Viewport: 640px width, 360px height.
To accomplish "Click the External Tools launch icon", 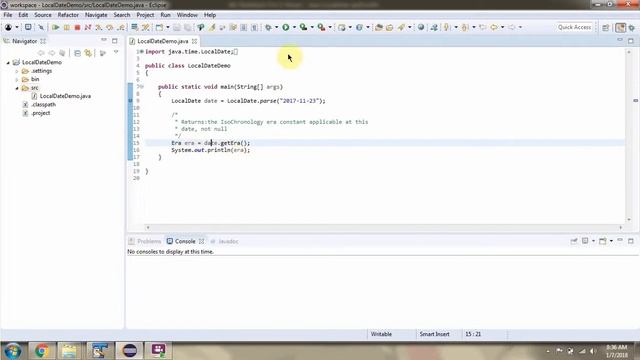I will pyautogui.click(x=322, y=27).
